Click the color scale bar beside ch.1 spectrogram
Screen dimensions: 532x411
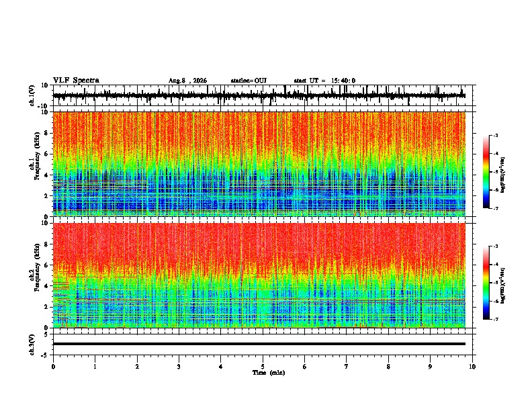[486, 172]
